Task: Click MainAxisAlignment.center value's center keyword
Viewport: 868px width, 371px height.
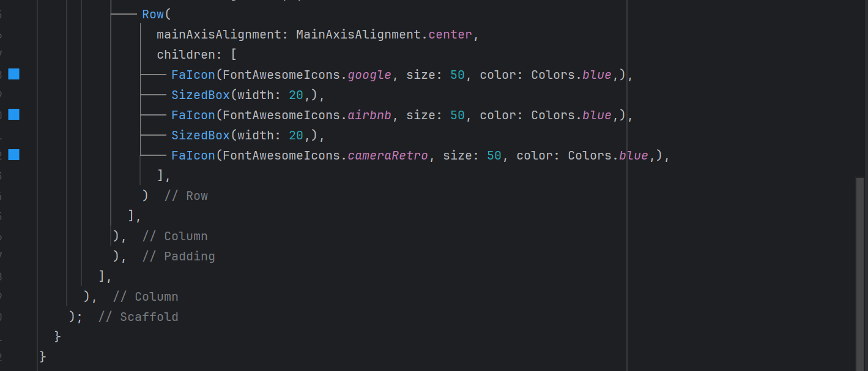Action: click(x=450, y=34)
